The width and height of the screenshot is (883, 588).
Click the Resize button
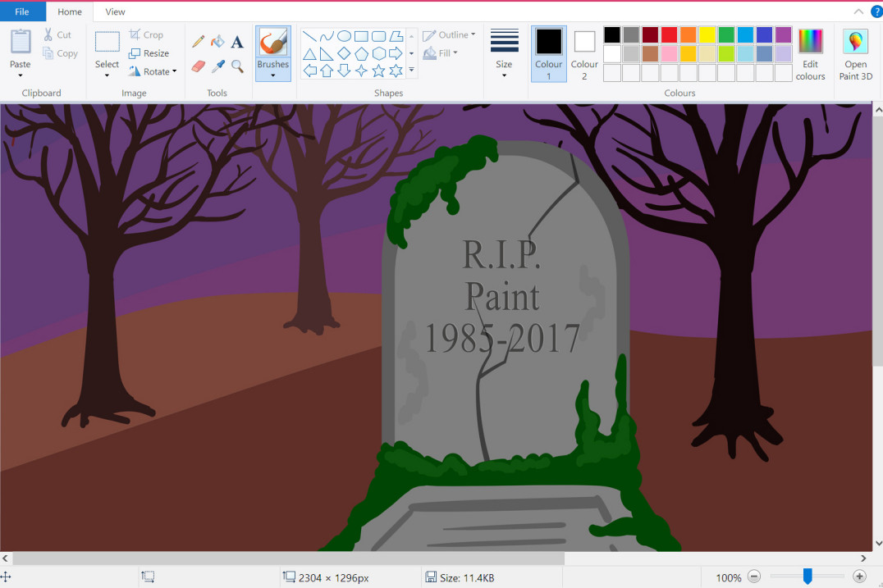tap(149, 53)
